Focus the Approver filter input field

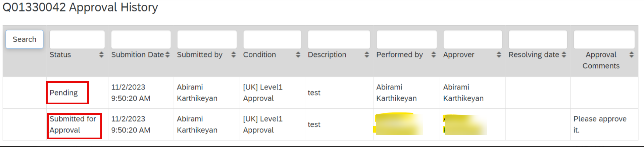point(473,39)
